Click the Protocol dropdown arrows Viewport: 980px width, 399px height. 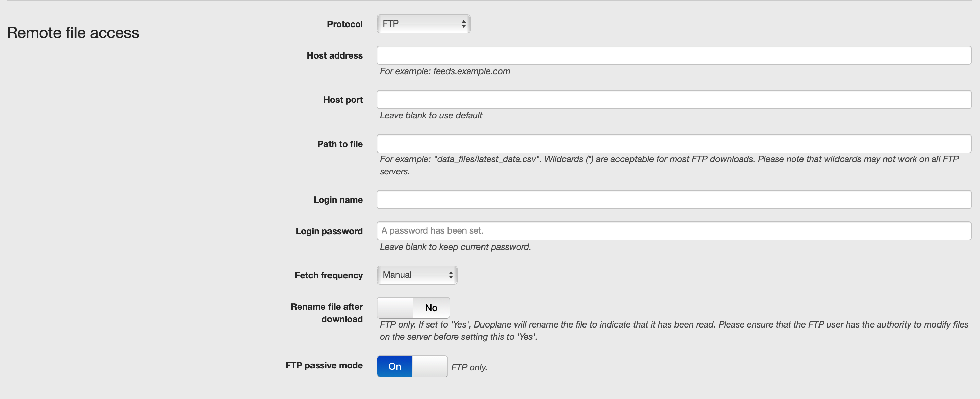point(463,23)
